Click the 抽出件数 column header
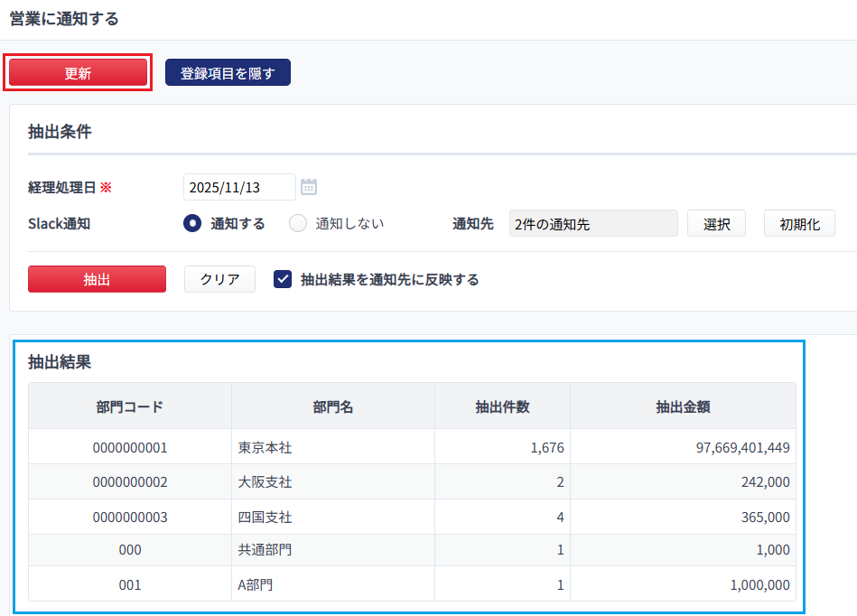Image resolution: width=857 pixels, height=616 pixels. pyautogui.click(x=502, y=406)
